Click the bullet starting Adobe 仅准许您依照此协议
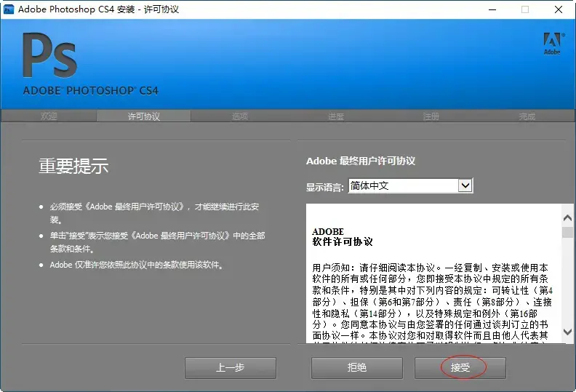 coord(137,265)
